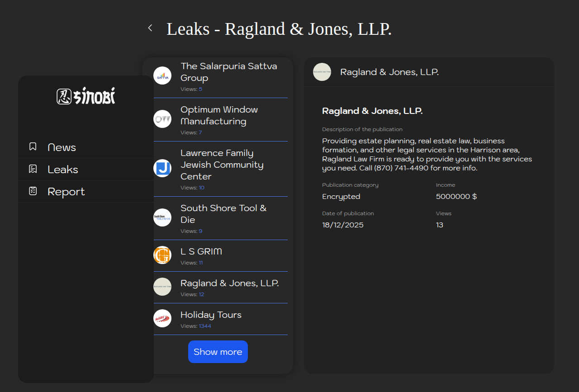Click the document icon next to Leaks

pos(33,169)
